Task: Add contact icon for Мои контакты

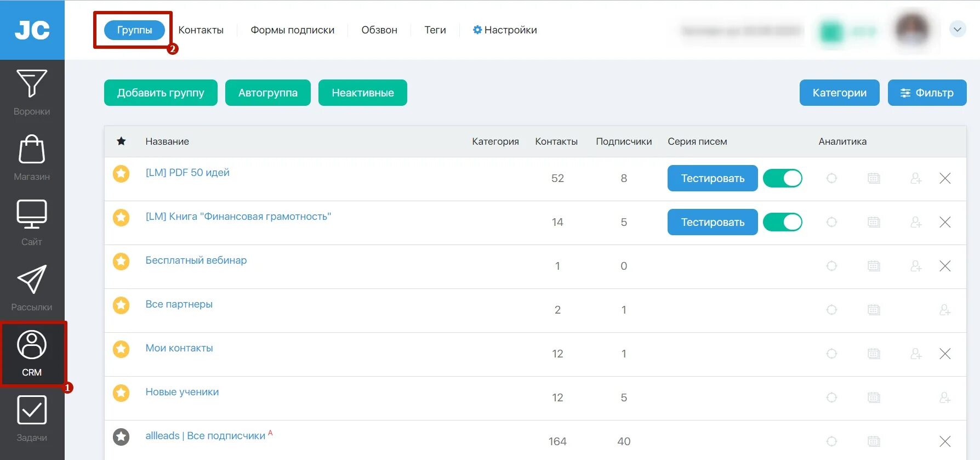Action: pyautogui.click(x=916, y=354)
